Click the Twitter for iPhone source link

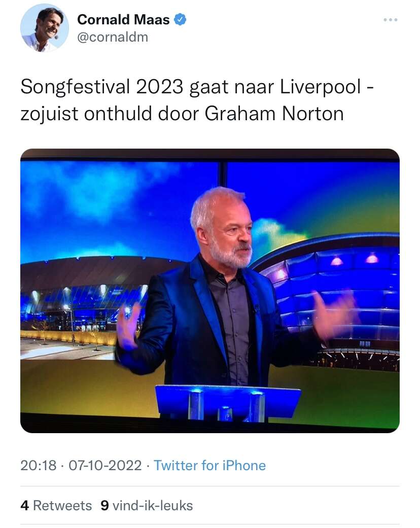(x=209, y=465)
